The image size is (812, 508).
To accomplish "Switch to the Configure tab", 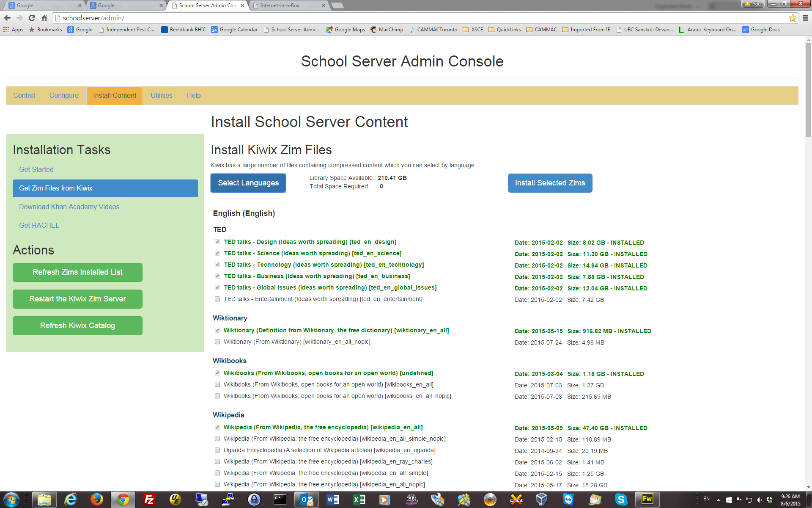I will pos(64,96).
